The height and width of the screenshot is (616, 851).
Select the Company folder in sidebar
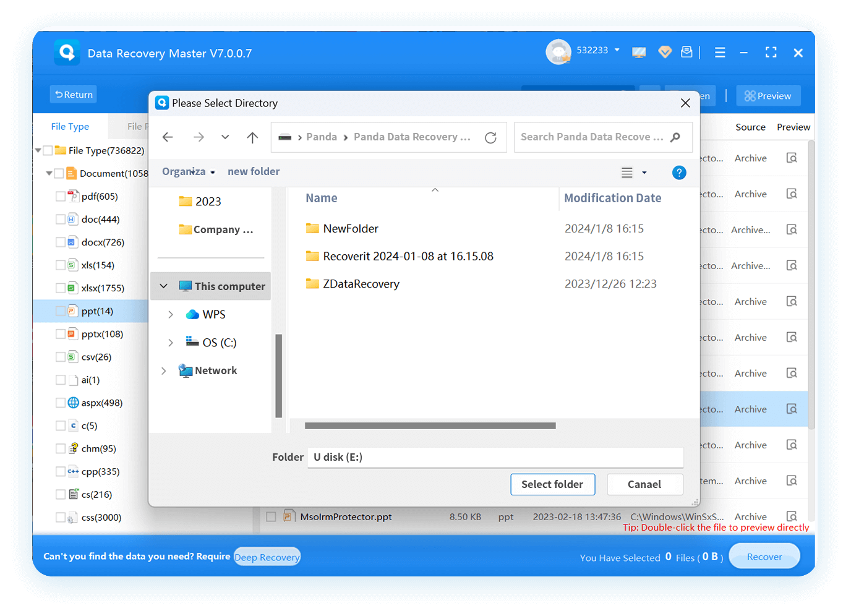click(216, 229)
